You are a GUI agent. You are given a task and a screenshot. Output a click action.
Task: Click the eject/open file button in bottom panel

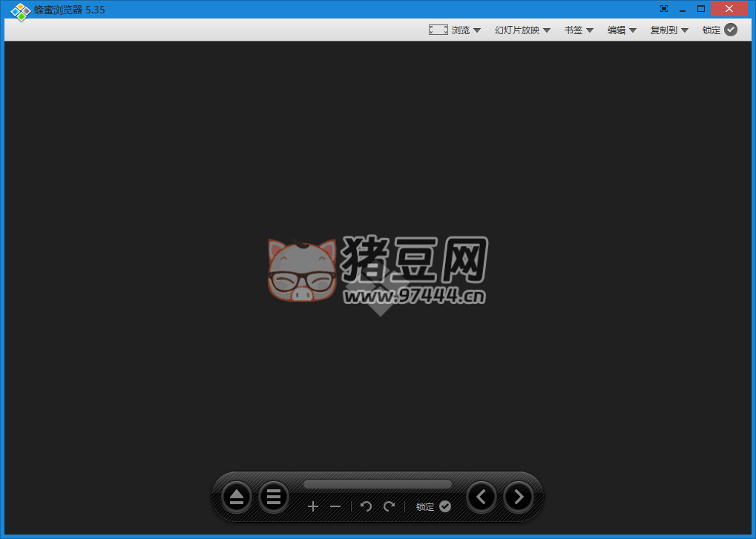(x=237, y=497)
